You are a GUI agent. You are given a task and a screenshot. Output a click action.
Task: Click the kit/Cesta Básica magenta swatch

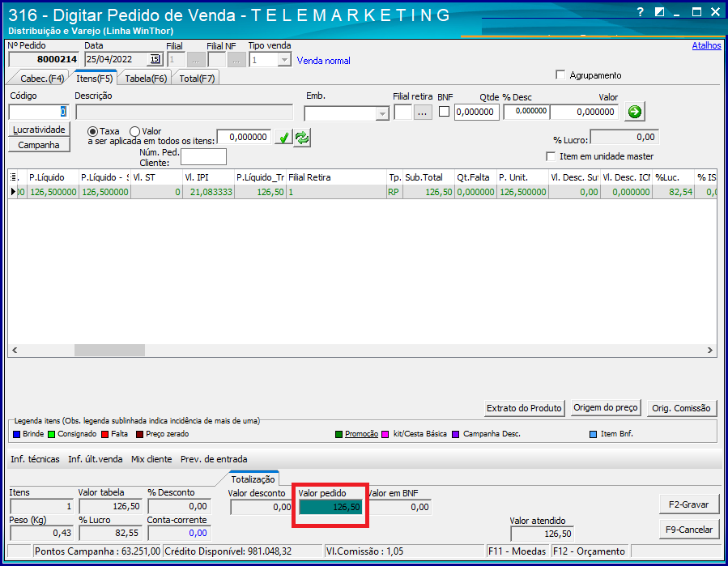[x=385, y=435]
